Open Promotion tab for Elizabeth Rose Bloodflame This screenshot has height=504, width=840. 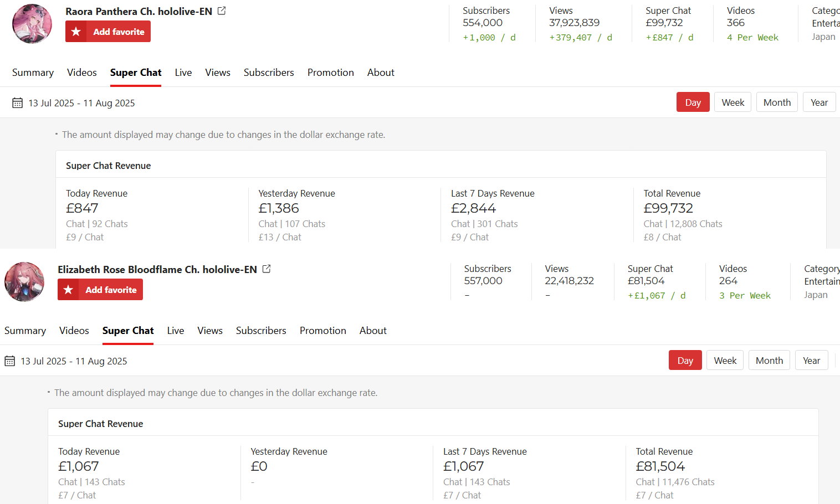(x=323, y=331)
